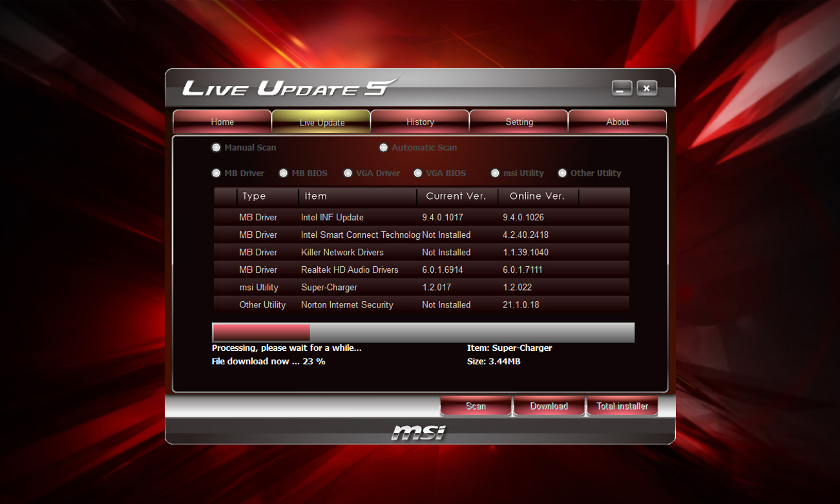The width and height of the screenshot is (840, 504).
Task: Click the Download button
Action: 549,406
